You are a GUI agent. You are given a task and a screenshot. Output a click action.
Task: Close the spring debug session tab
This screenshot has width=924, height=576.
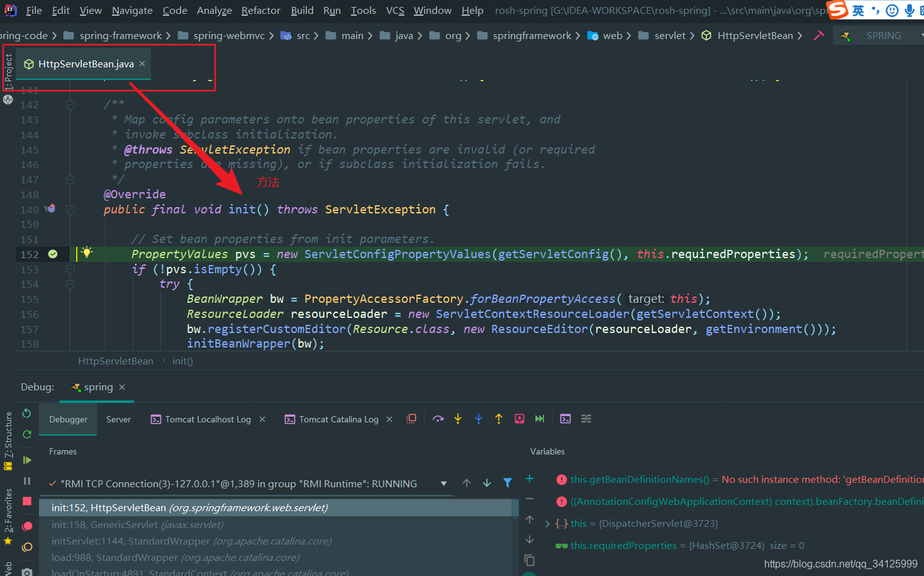click(x=122, y=387)
